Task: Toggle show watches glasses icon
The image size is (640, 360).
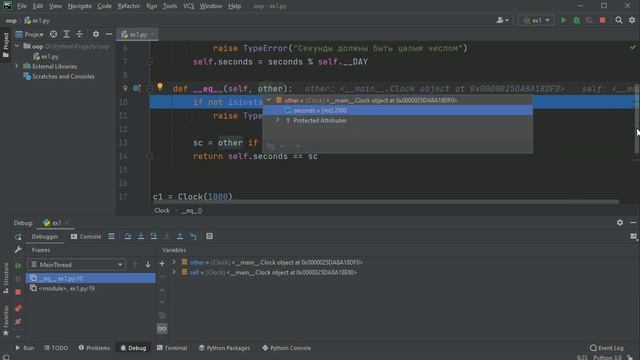Action: point(162,329)
